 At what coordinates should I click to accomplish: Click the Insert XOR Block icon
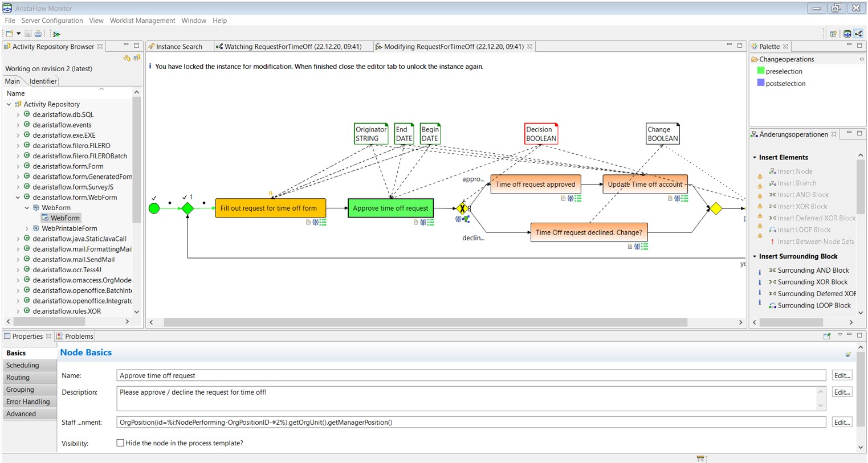click(x=772, y=207)
